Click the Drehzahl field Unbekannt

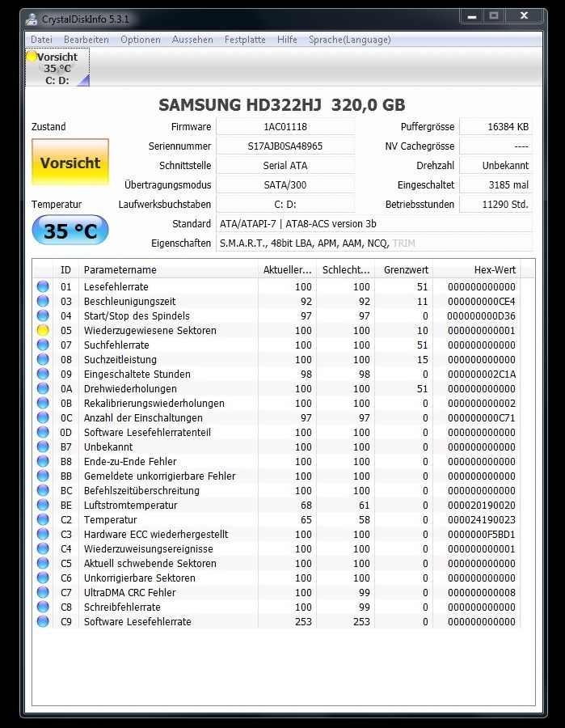pyautogui.click(x=495, y=165)
